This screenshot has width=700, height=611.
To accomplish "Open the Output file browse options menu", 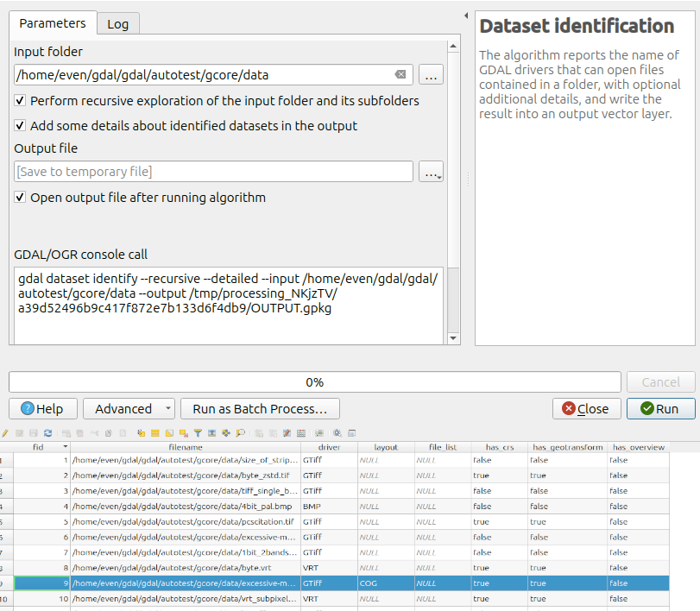I will 431,173.
